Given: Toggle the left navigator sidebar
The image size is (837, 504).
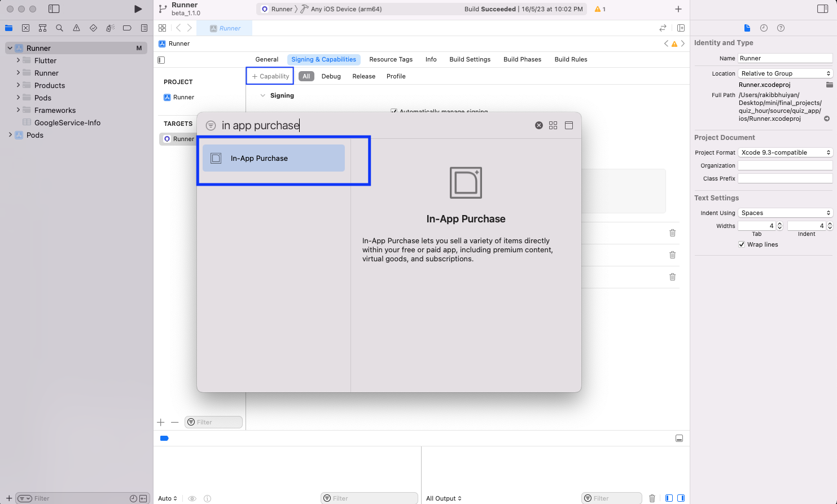Looking at the screenshot, I should point(54,9).
